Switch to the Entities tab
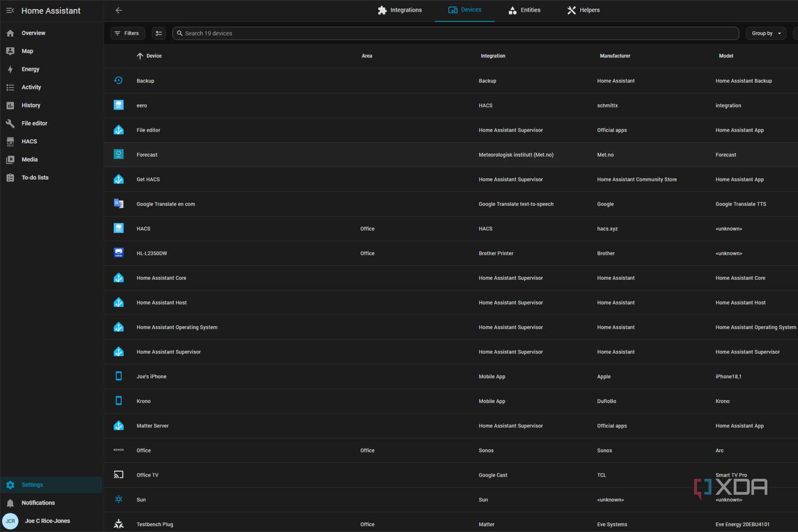This screenshot has width=798, height=532. click(524, 10)
